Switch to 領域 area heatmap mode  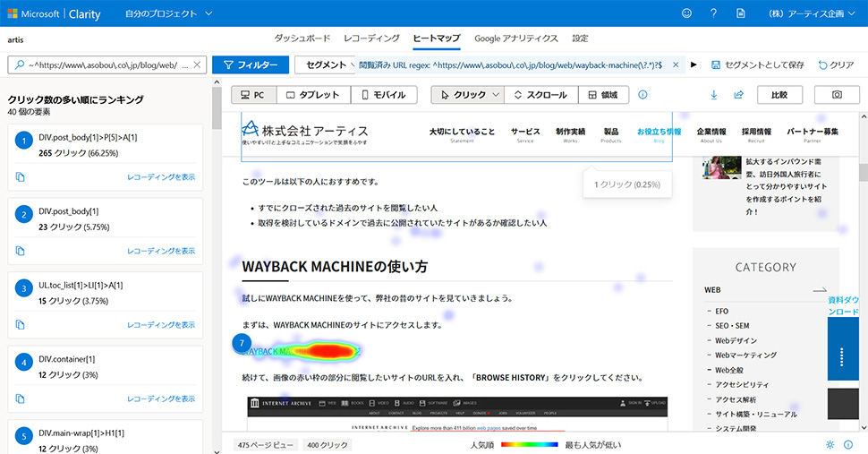(x=603, y=95)
